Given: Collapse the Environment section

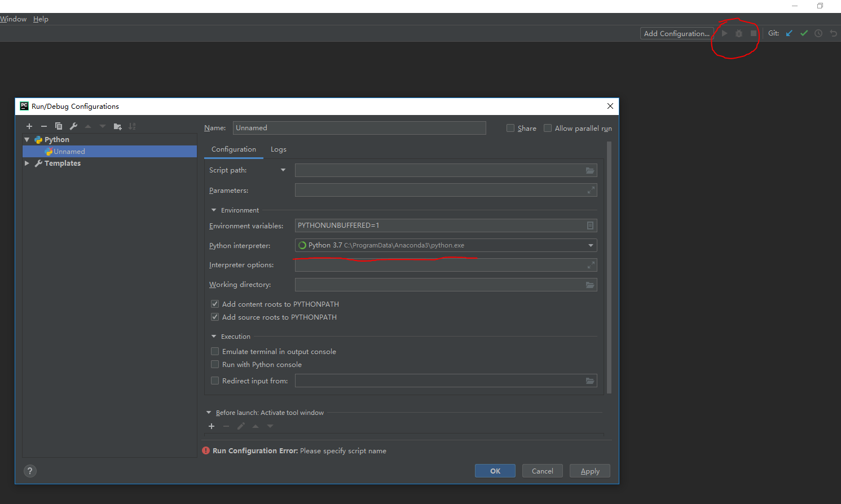Looking at the screenshot, I should pyautogui.click(x=214, y=210).
